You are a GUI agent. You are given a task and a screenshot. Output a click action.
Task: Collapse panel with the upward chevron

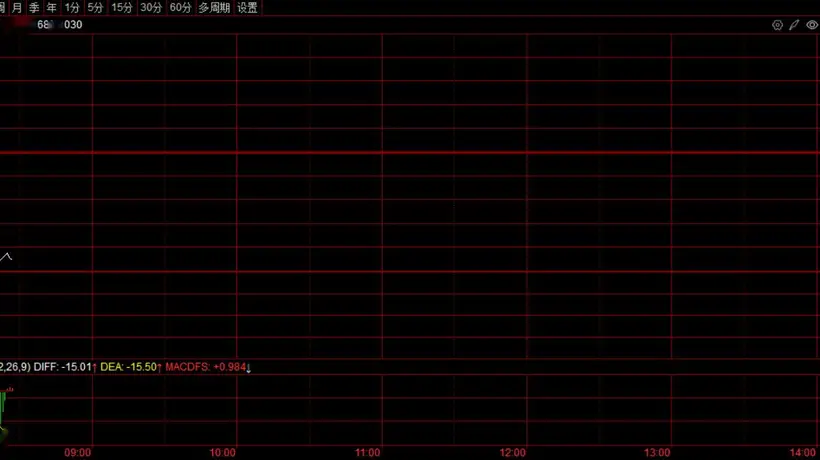click(6, 257)
